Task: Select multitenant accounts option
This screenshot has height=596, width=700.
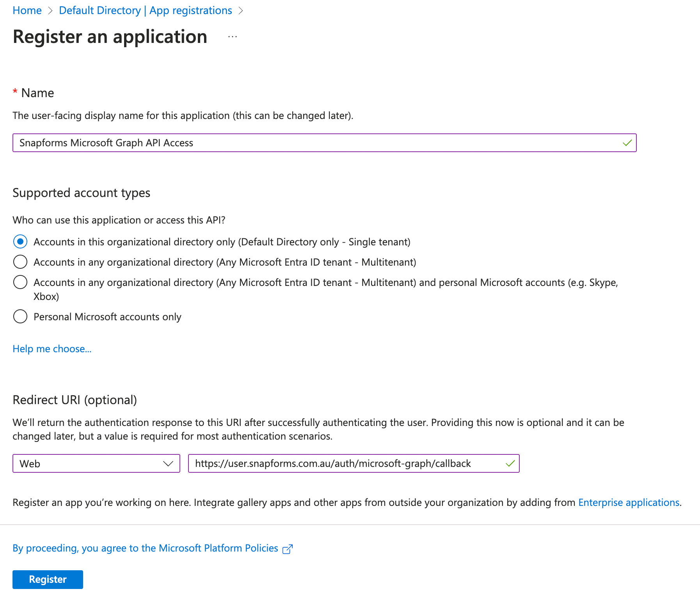Action: 20,262
